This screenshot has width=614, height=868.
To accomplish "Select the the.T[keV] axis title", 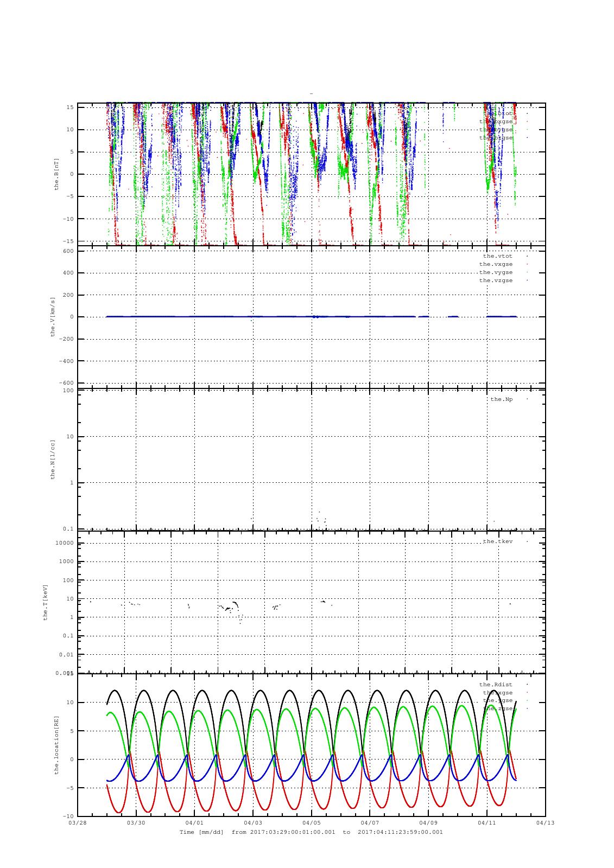I will point(46,602).
